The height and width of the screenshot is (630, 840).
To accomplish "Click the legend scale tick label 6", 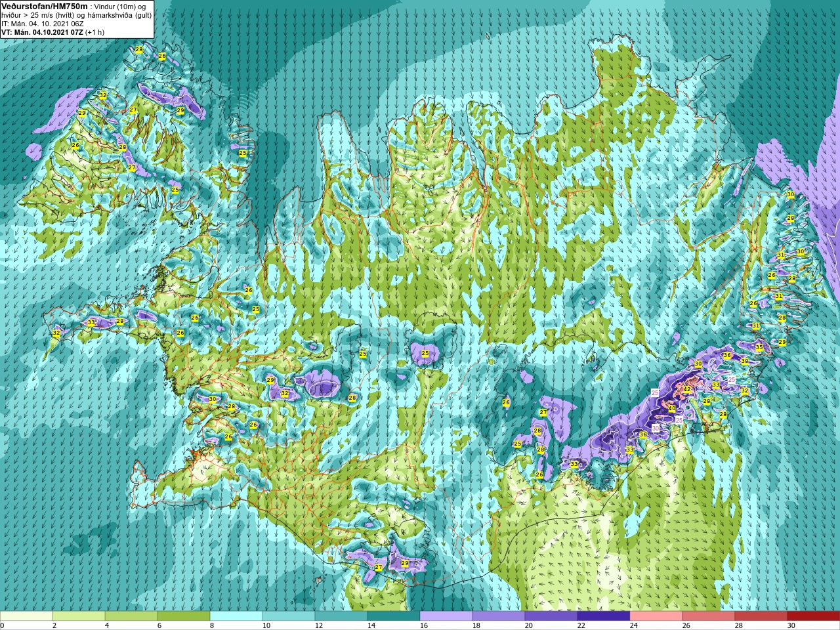I will coord(159,625).
